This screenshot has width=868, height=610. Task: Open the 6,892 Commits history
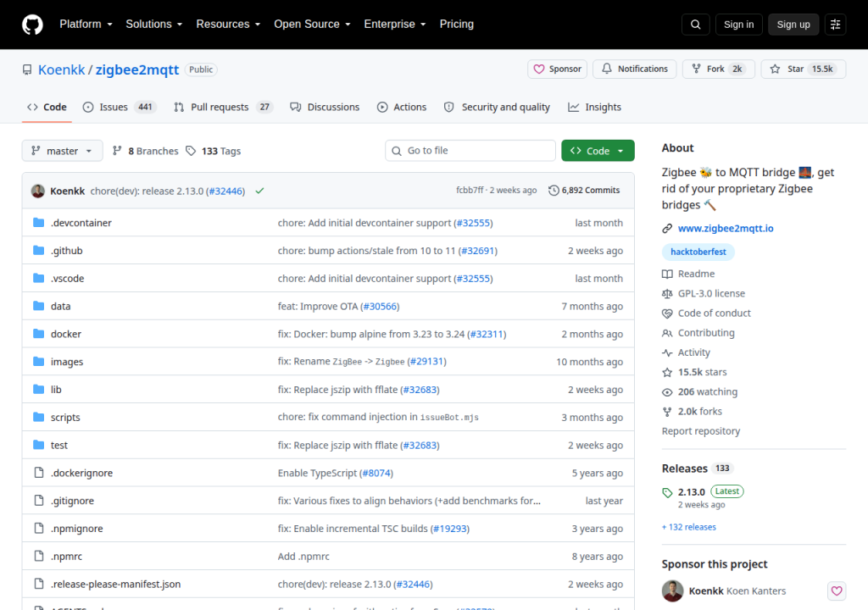point(584,191)
